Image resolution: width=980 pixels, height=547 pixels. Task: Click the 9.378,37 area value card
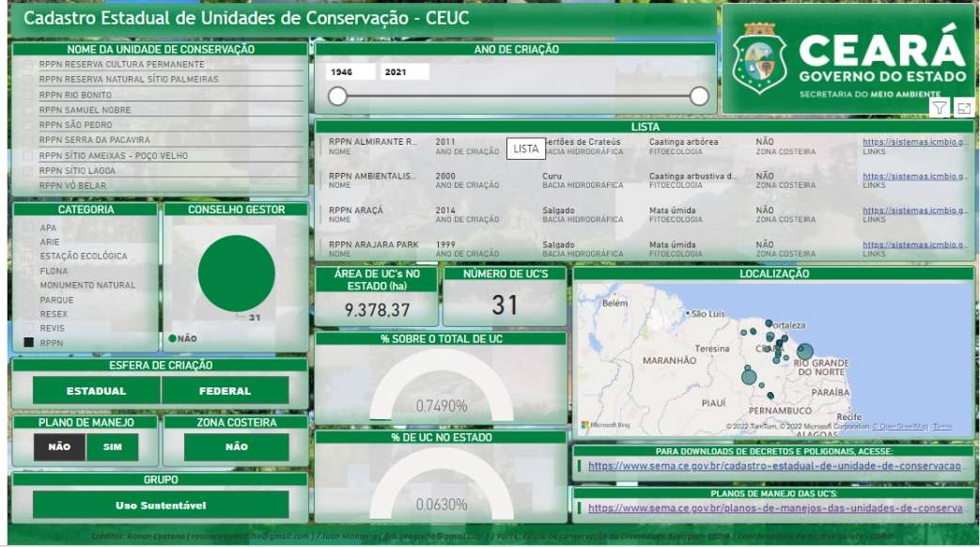tap(377, 309)
